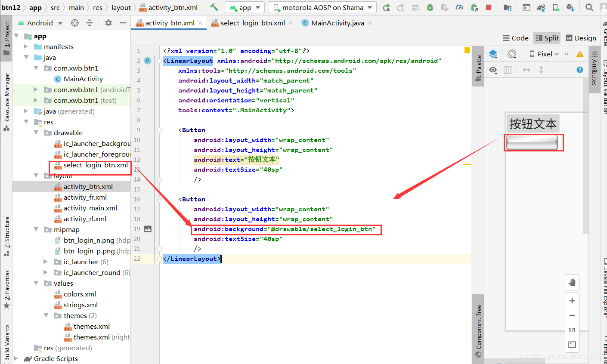Screen dimensions: 607x364
Task: Click the yellow inspection indicator in editor
Action: point(467,50)
